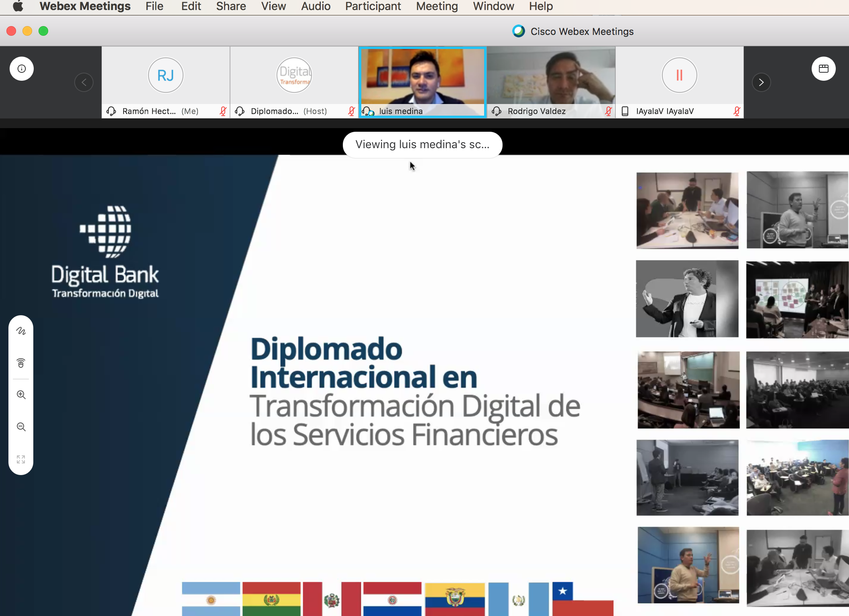Screen dimensions: 849x616
Task: Click Ramón Hect's headset audio icon
Action: 111,111
